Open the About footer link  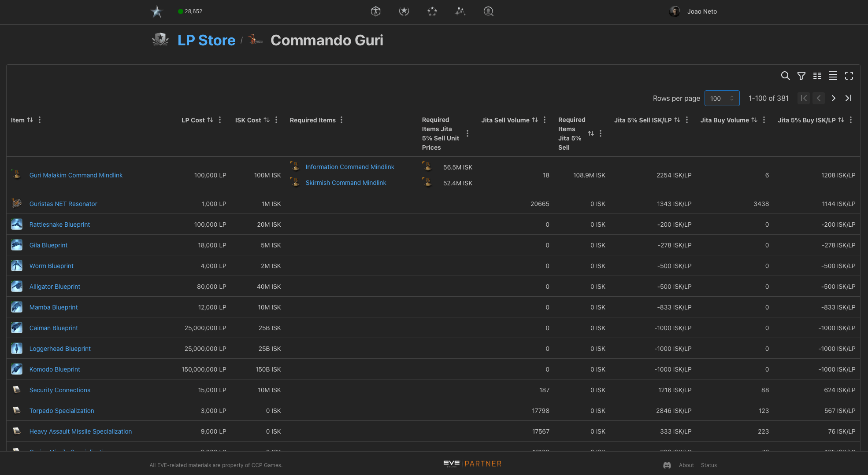pyautogui.click(x=686, y=465)
